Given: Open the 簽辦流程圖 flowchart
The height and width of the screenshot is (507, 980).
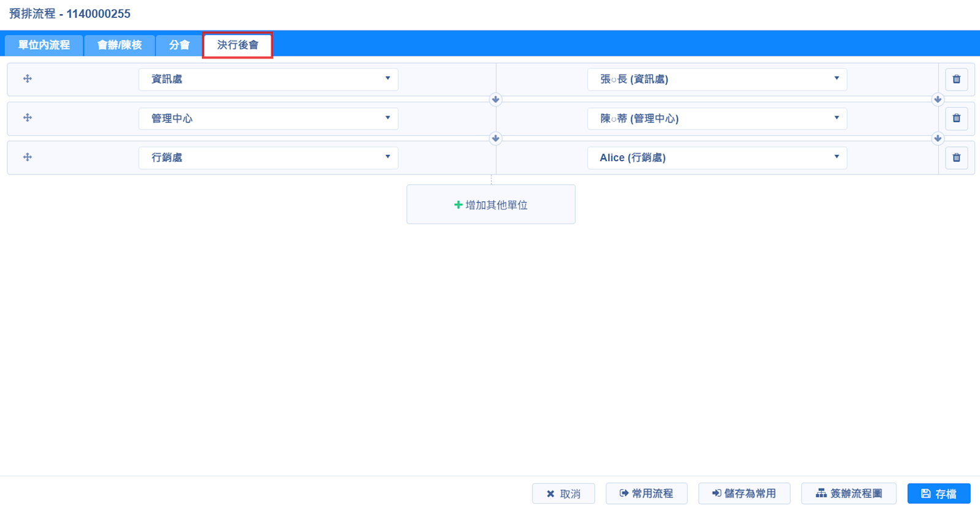Looking at the screenshot, I should 848,494.
